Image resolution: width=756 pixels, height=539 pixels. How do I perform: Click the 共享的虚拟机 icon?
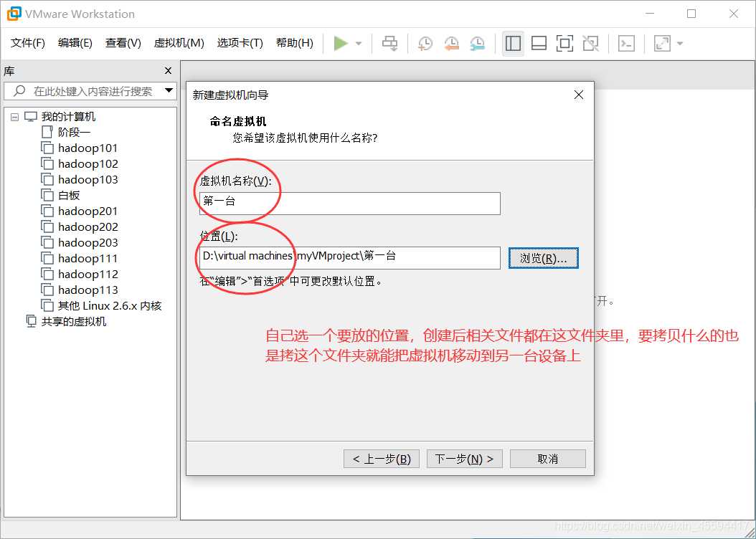(31, 321)
